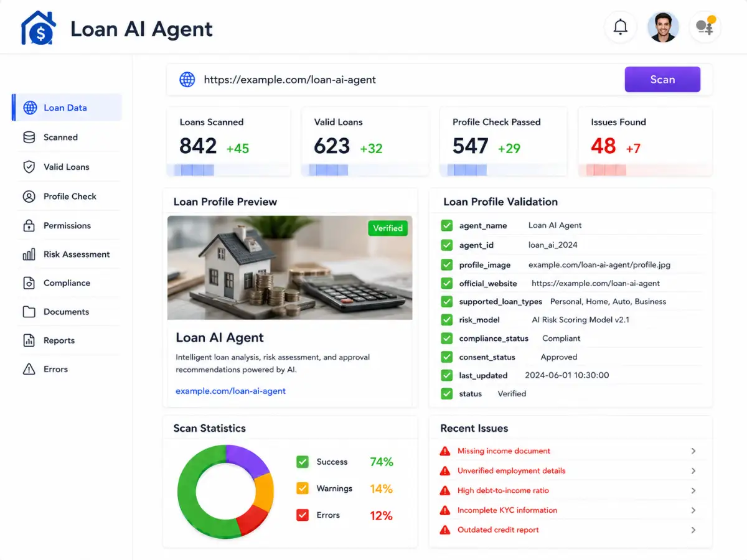This screenshot has height=560, width=747.
Task: Click warning icon beside Outdated credit report
Action: pyautogui.click(x=444, y=530)
